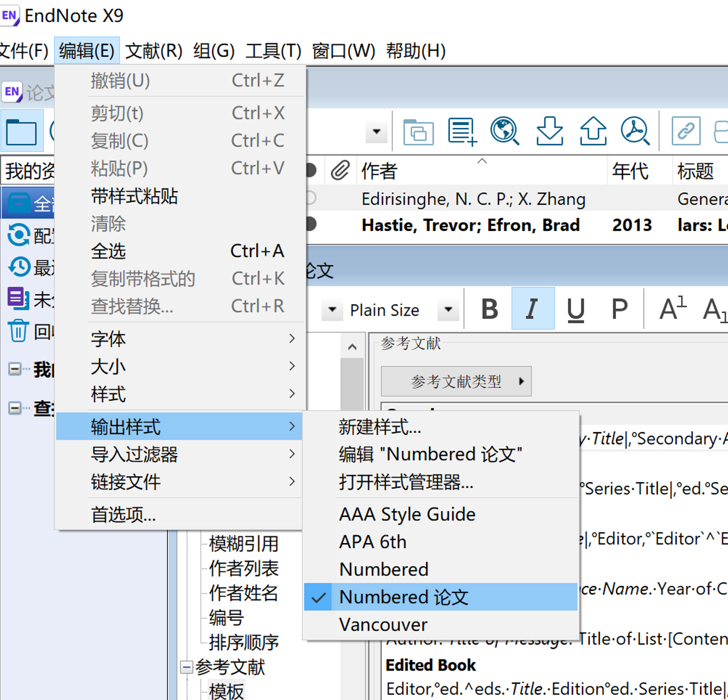Select 首选项... menu item
This screenshot has width=728, height=700.
[x=179, y=515]
